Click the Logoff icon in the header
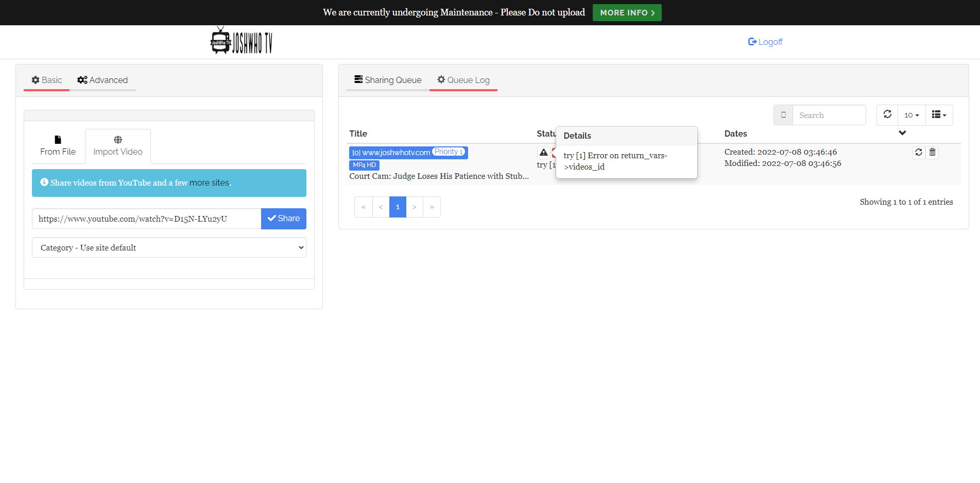The width and height of the screenshot is (980, 483). click(x=751, y=41)
